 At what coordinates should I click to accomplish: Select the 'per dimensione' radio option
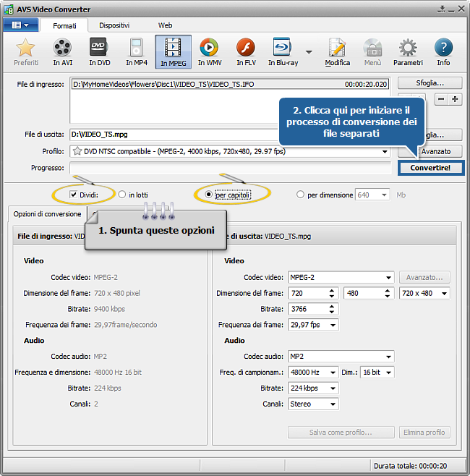[x=301, y=195]
